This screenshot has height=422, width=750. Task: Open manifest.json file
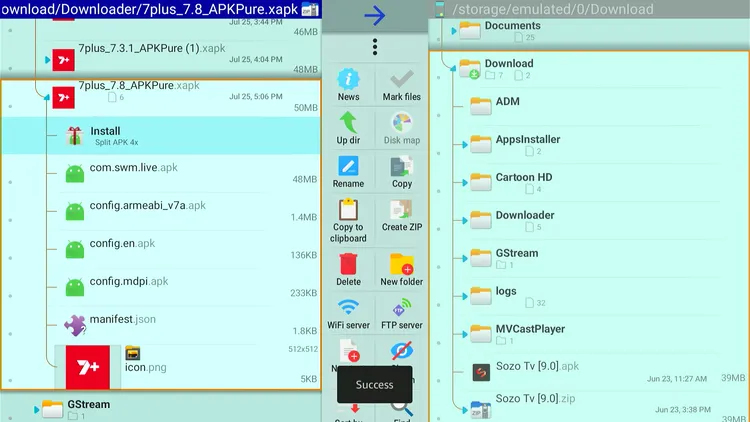(x=161, y=324)
